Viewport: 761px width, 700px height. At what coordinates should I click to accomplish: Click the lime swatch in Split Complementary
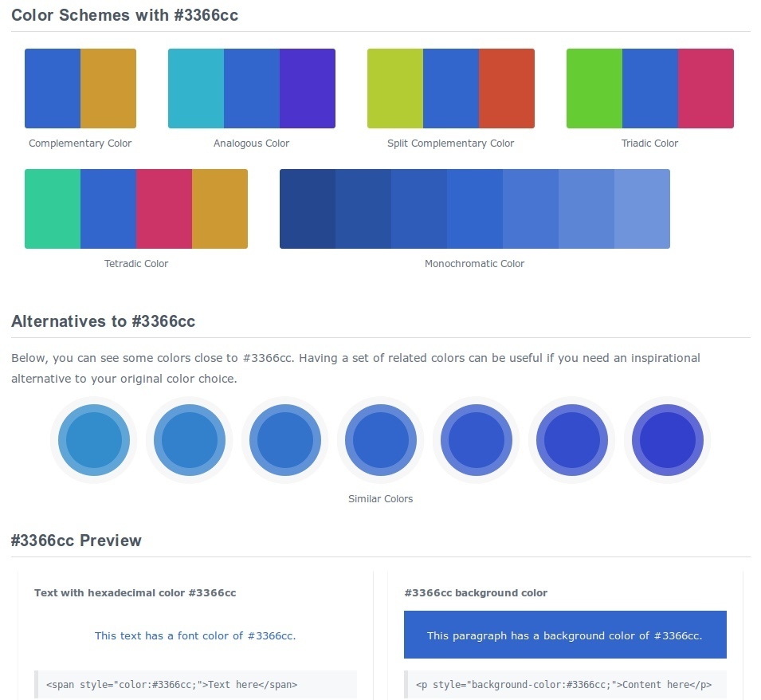[x=395, y=88]
